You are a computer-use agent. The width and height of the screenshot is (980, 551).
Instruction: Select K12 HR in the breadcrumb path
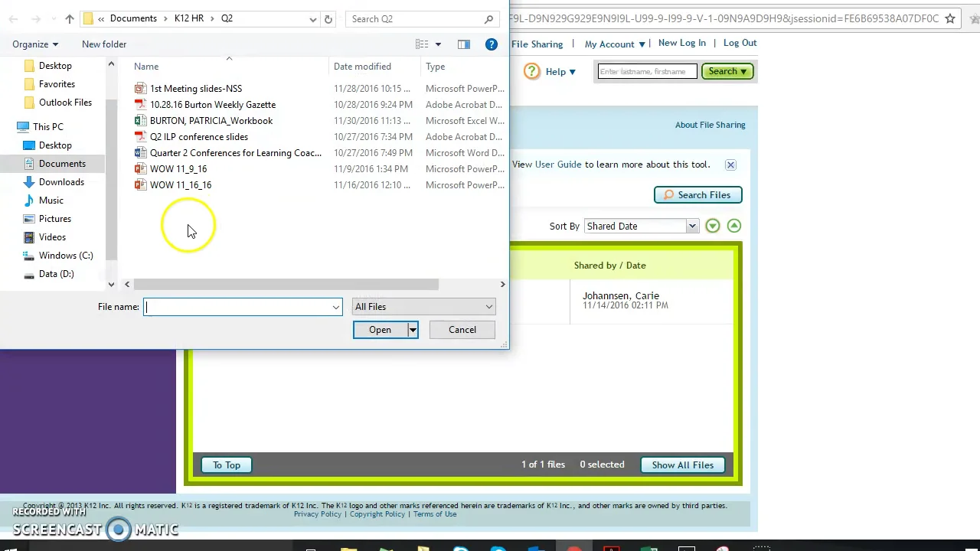[189, 18]
